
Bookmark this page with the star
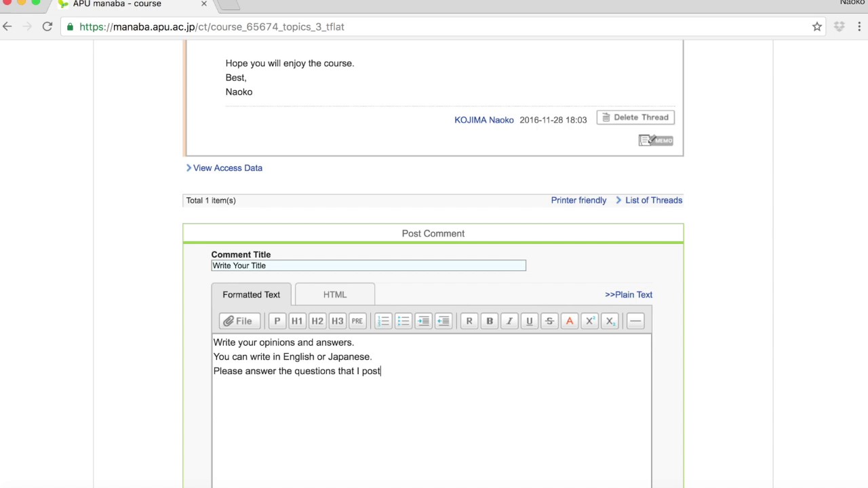pyautogui.click(x=817, y=26)
